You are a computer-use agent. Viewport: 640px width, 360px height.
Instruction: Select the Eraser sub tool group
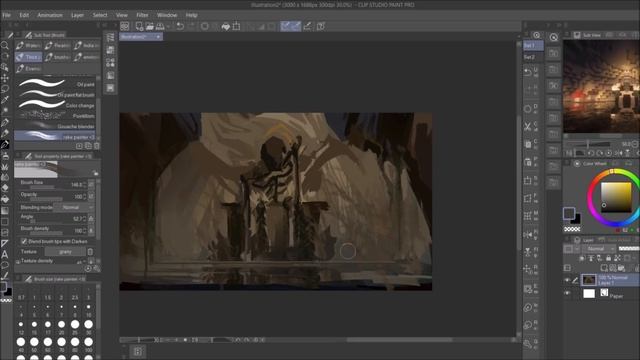(x=28, y=69)
